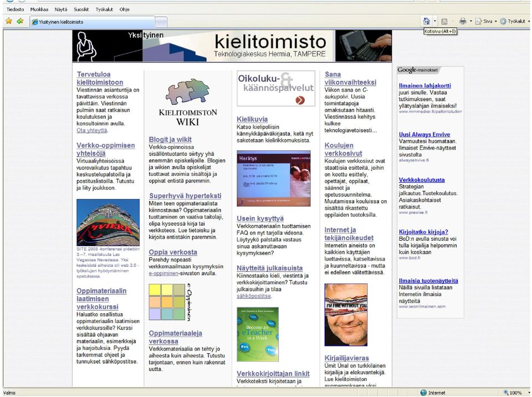Click the alwaysenvive.fi ad URL
The image size is (532, 397).
coord(413,160)
